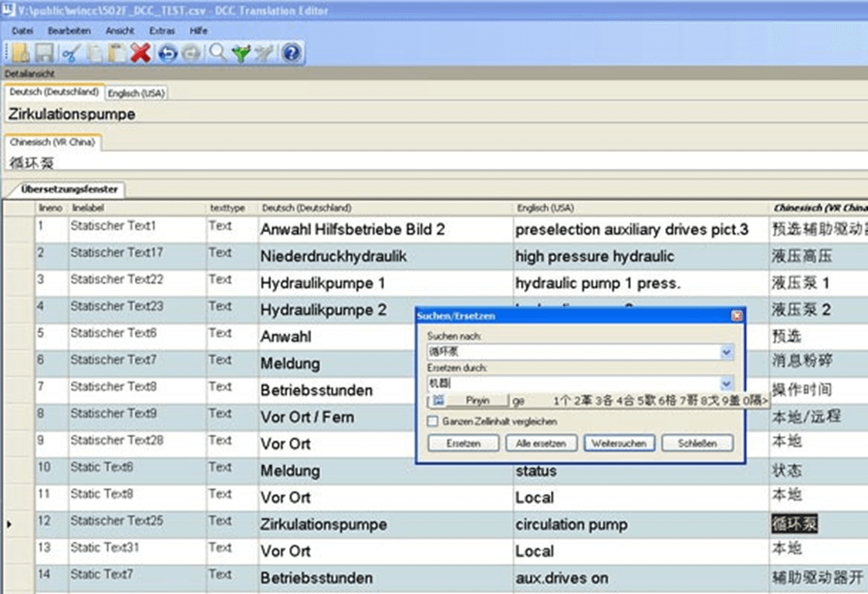Click the Open file toolbar icon
Viewport: 868px width, 594px height.
pos(21,52)
